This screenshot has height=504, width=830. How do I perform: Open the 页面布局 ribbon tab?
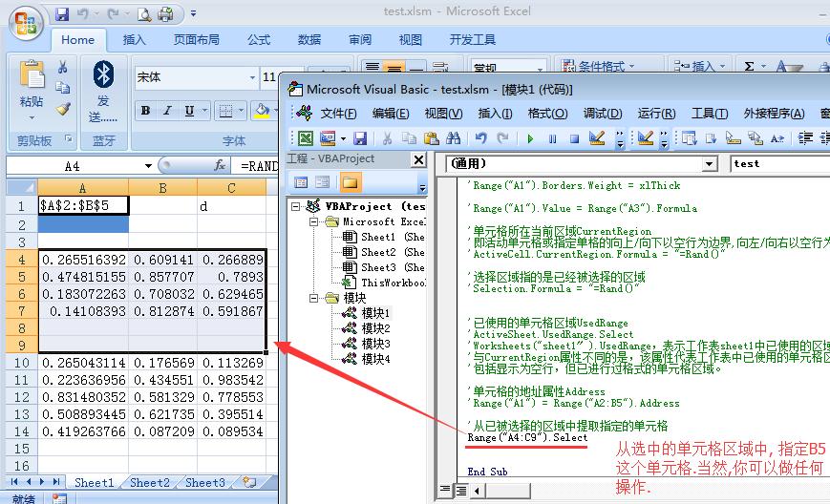point(197,40)
